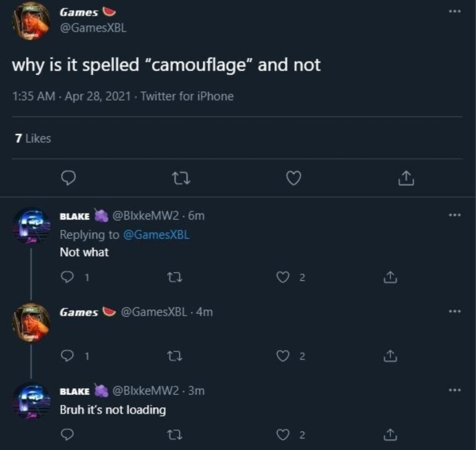This screenshot has width=476, height=450.
Task: Open the Twitter for iPhone source link
Action: [187, 96]
